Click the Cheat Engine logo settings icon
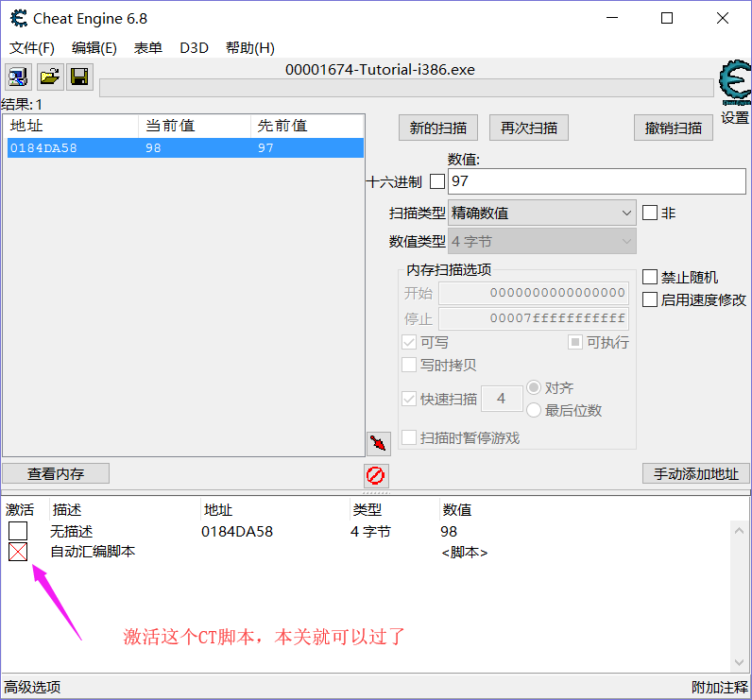 click(735, 82)
